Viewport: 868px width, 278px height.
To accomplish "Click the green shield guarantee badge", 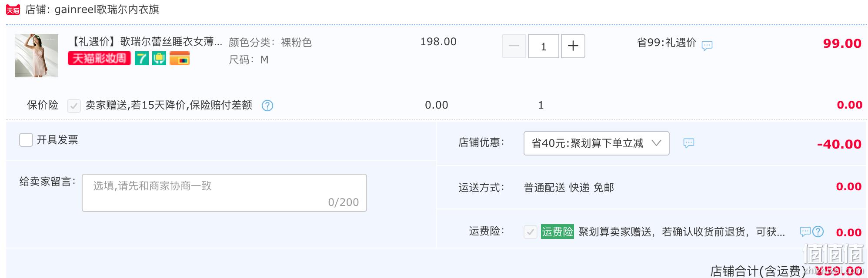I will coord(159,58).
